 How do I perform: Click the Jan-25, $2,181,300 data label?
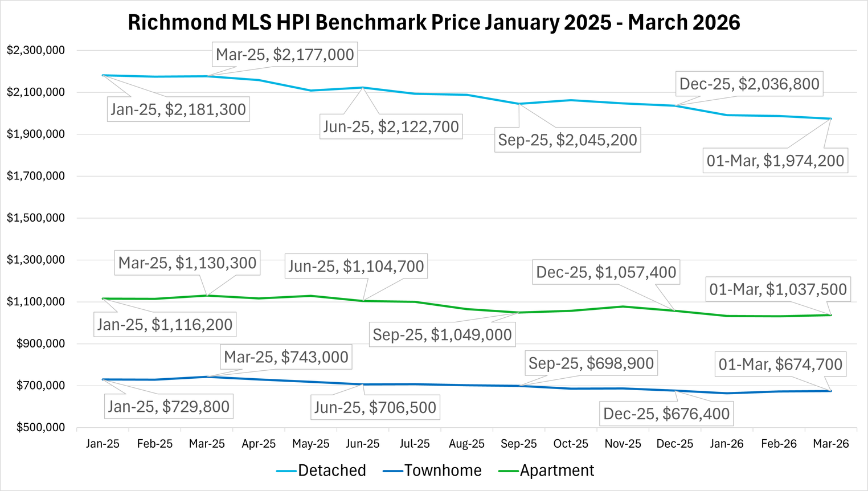click(178, 109)
